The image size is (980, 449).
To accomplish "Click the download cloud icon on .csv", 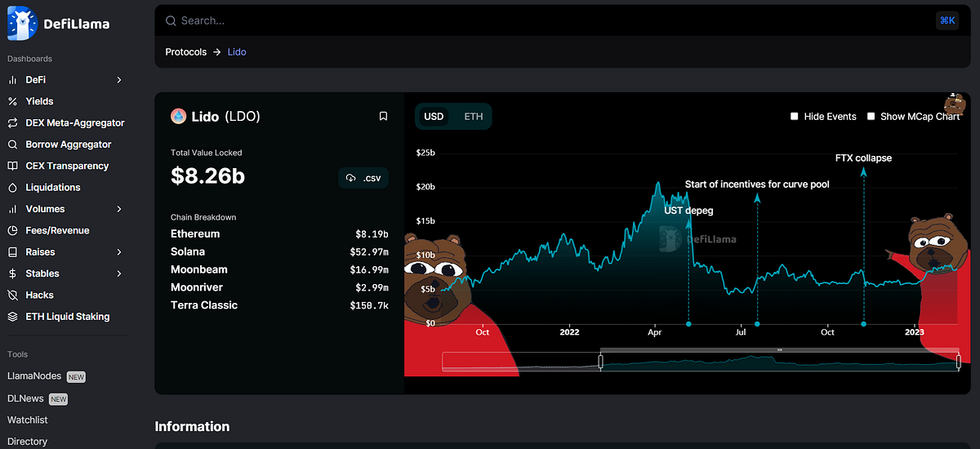I will 351,178.
